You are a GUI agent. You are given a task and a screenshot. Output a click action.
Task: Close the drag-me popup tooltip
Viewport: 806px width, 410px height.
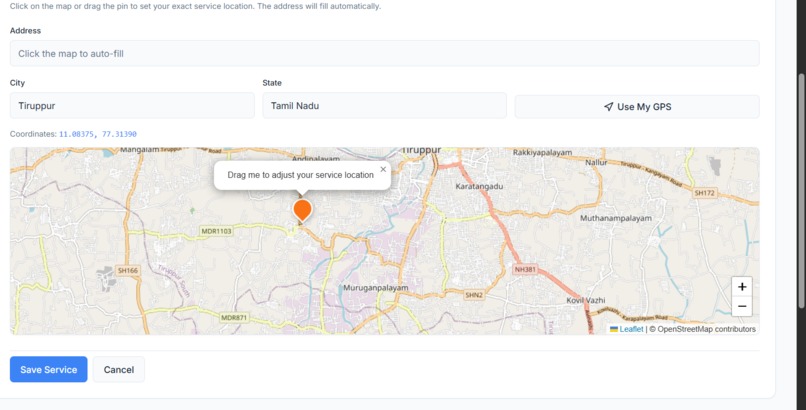[x=383, y=170]
